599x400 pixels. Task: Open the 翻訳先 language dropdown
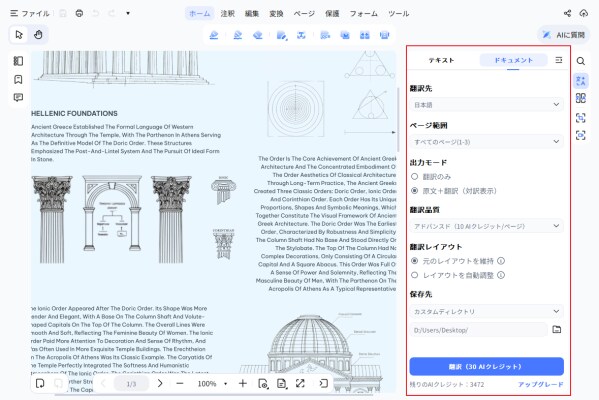tap(486, 104)
